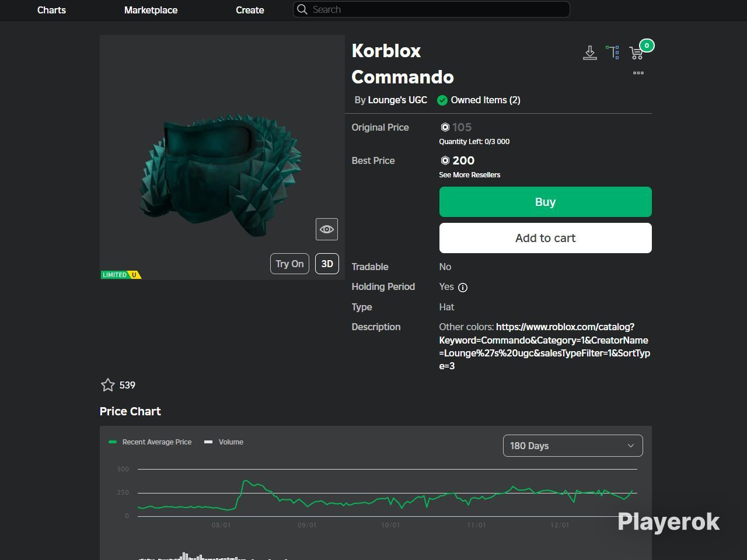
Task: Toggle the 3D view button
Action: (x=327, y=264)
